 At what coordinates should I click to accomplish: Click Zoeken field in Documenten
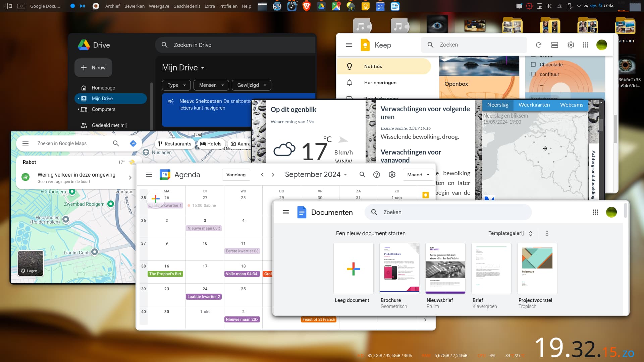pyautogui.click(x=448, y=212)
